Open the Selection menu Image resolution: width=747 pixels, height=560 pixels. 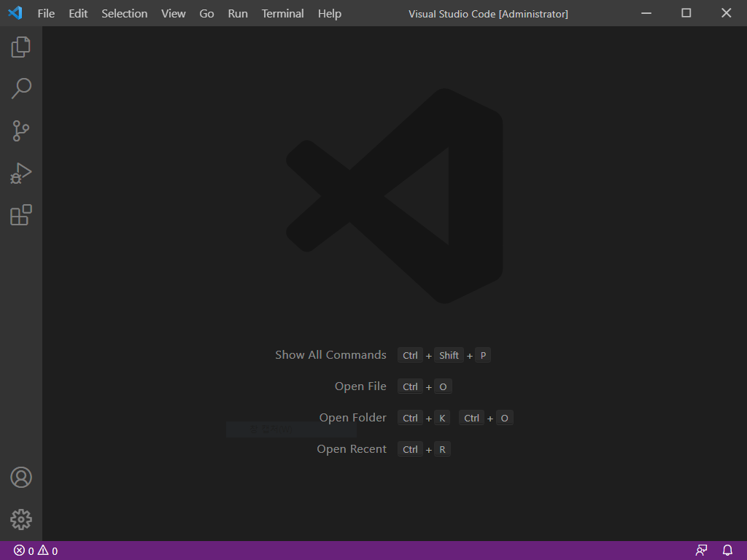click(124, 13)
